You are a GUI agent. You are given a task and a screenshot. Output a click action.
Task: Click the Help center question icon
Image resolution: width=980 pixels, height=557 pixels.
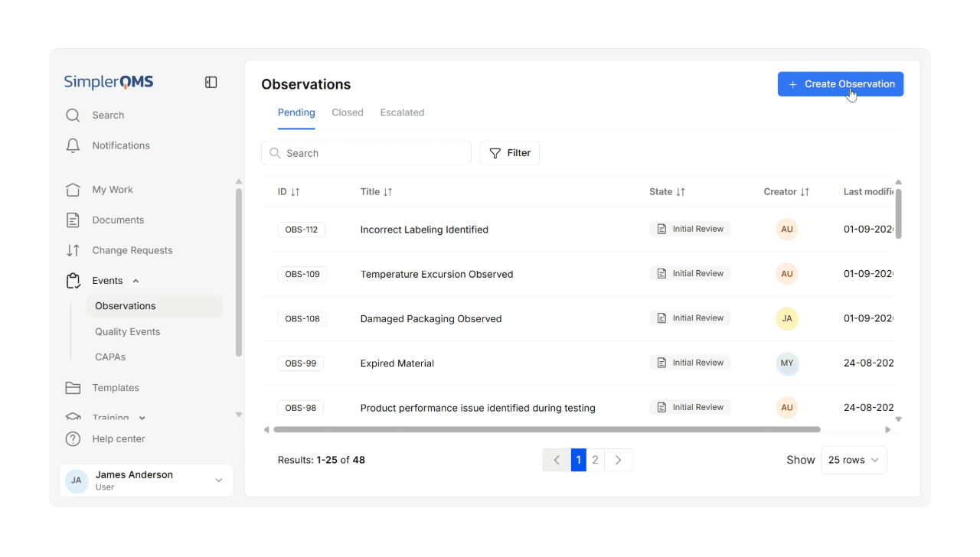(x=73, y=439)
